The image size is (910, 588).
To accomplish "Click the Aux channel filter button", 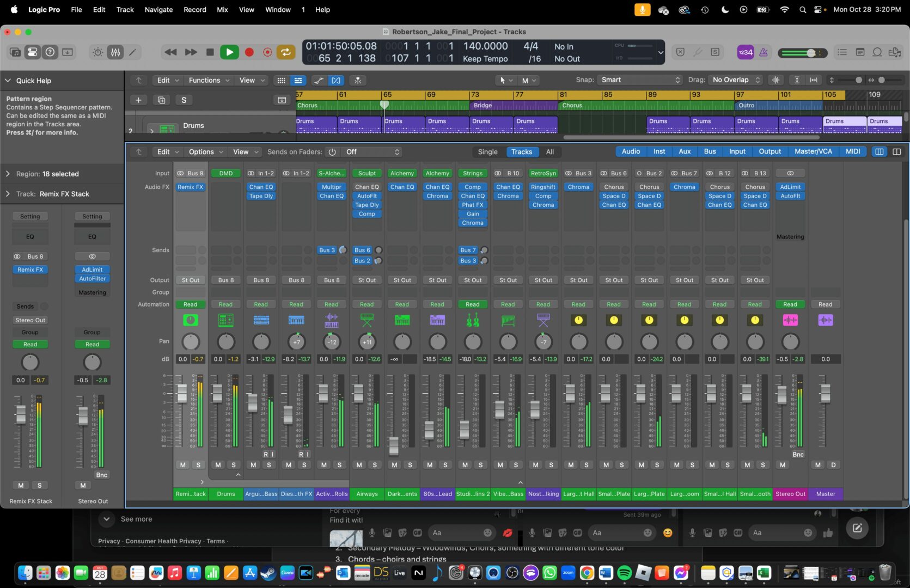I will click(x=685, y=151).
